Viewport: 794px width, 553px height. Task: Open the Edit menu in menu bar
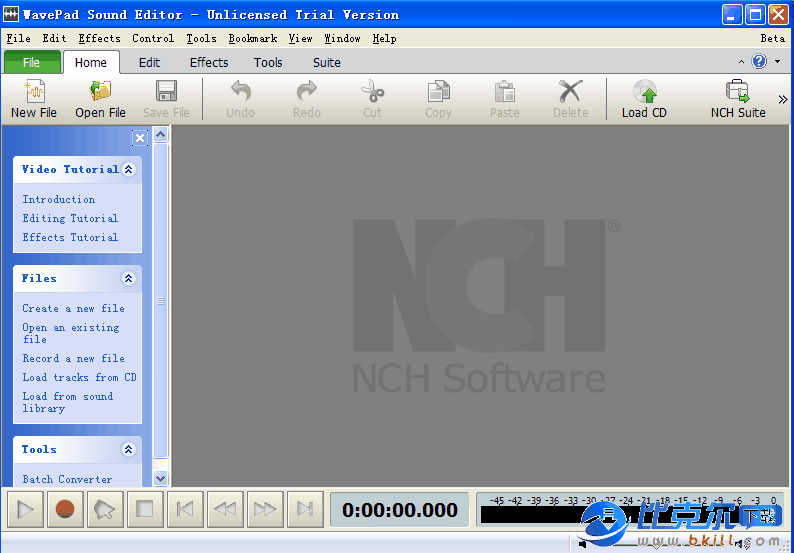54,38
